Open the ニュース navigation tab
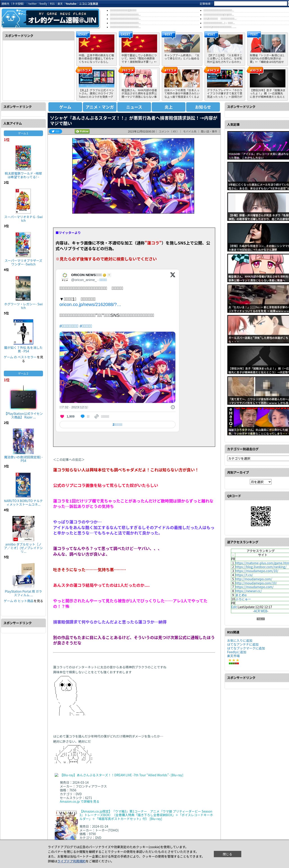The image size is (289, 868). 134,107
